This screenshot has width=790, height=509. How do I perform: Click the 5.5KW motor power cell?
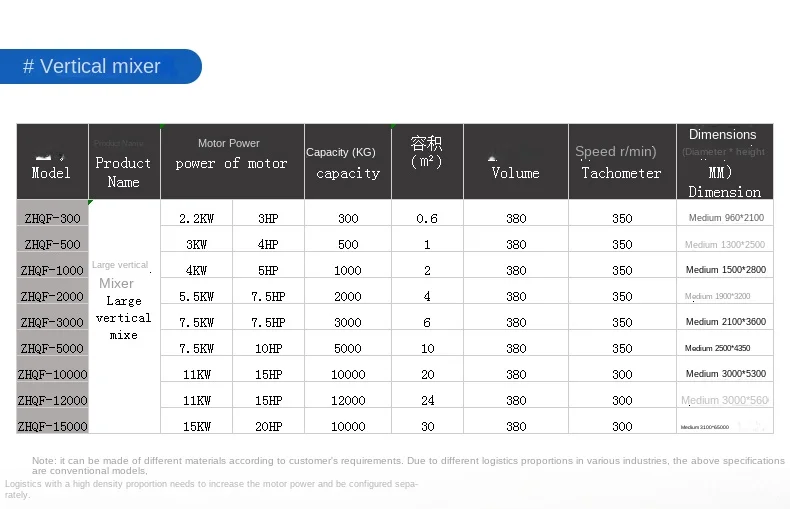[x=196, y=296]
